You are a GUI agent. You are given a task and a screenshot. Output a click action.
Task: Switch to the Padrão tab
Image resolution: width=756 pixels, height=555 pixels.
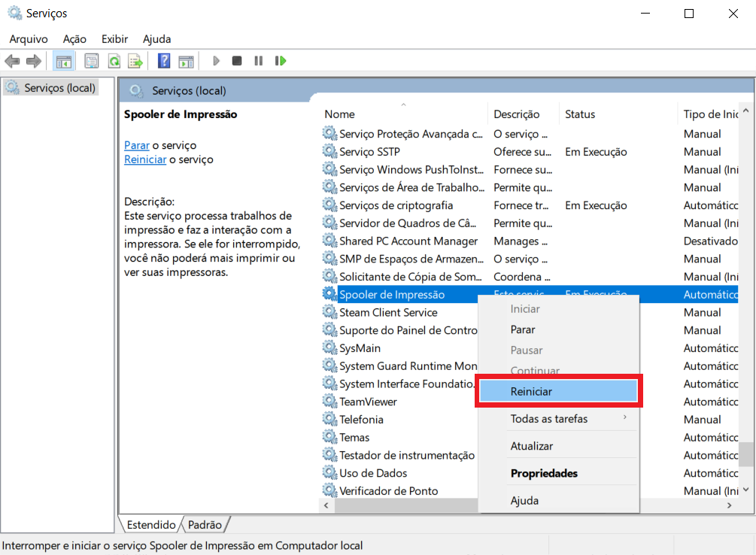pos(205,524)
